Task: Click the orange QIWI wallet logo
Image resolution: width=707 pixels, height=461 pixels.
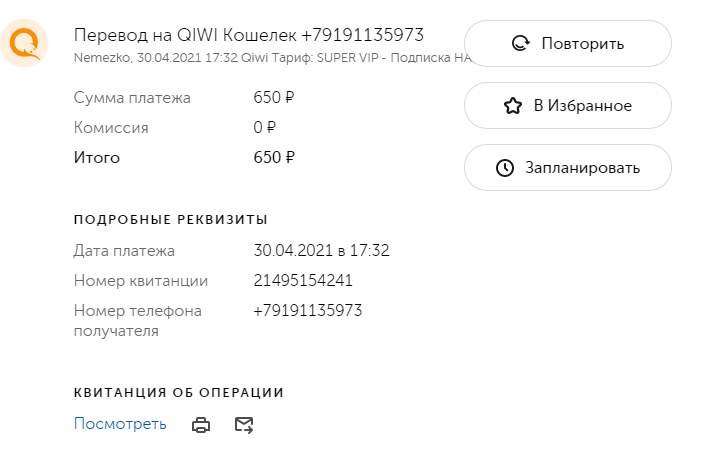Action: 24,43
